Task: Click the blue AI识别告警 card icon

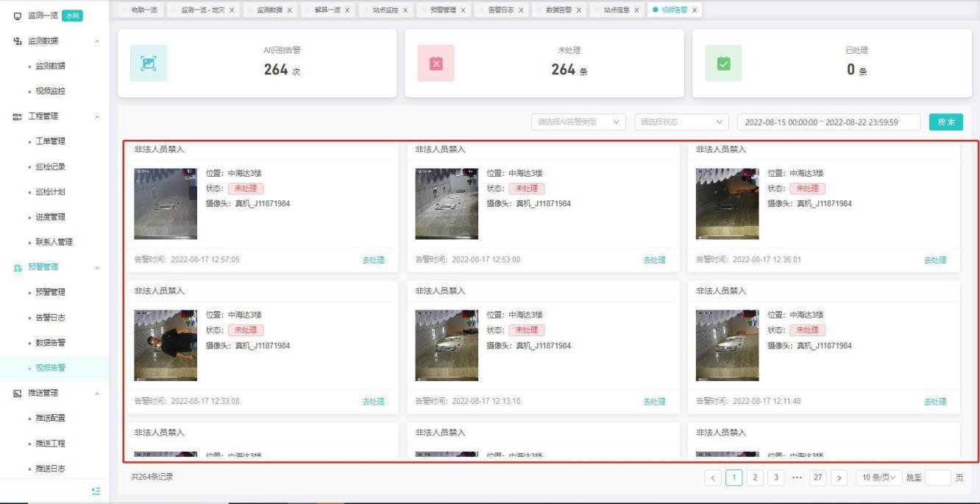Action: 148,64
